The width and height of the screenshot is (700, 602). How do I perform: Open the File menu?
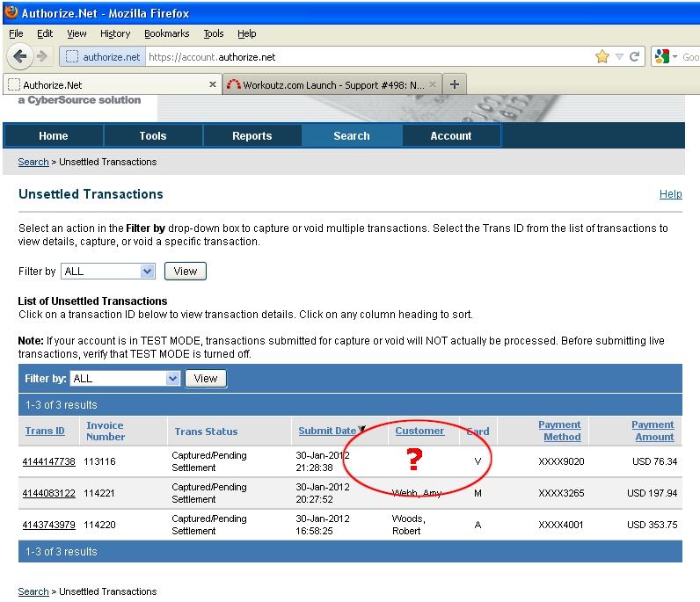pyautogui.click(x=16, y=33)
